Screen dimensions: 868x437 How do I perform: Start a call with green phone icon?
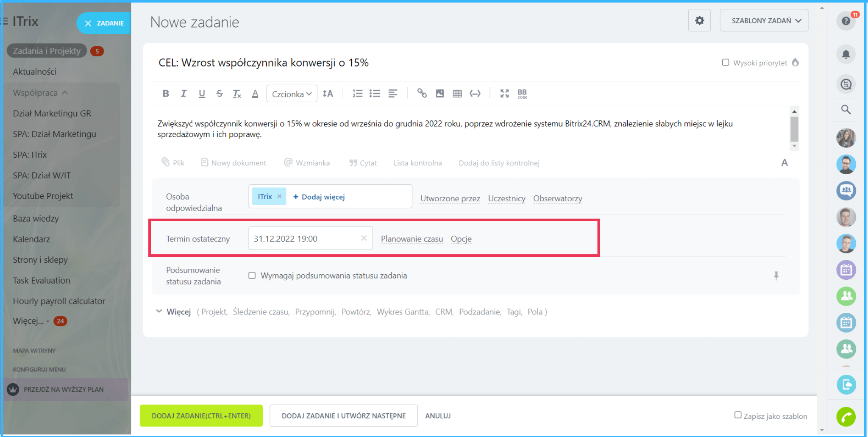tap(846, 417)
